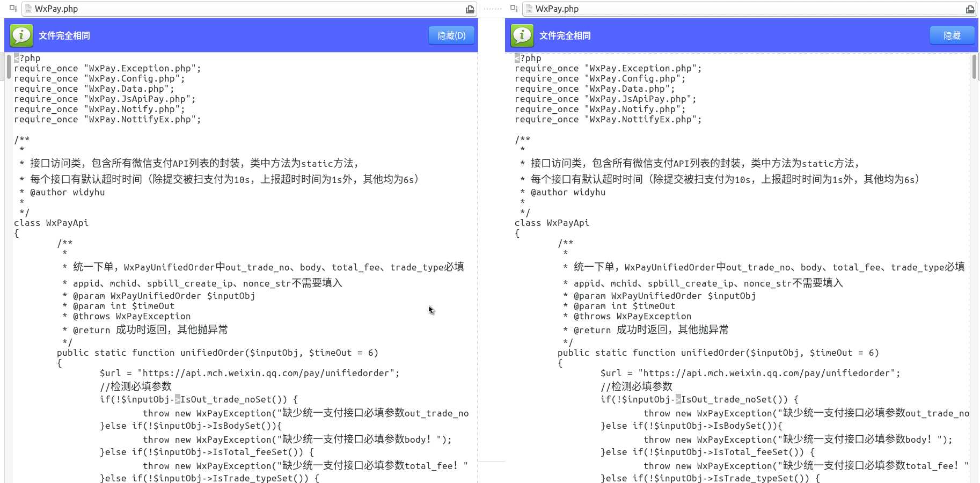Open the right pane WxPay.php file chooser
Viewport: 980px width, 483px height.
(x=750, y=9)
